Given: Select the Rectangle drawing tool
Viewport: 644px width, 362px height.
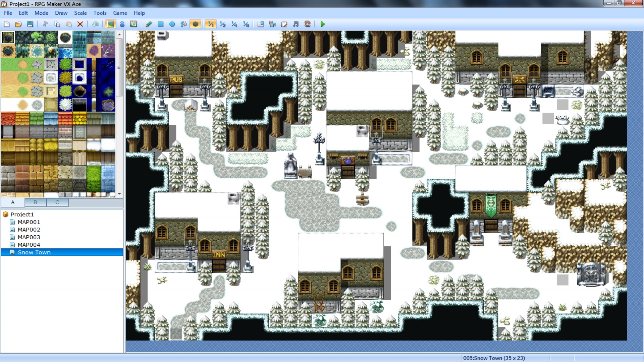Looking at the screenshot, I should [161, 24].
